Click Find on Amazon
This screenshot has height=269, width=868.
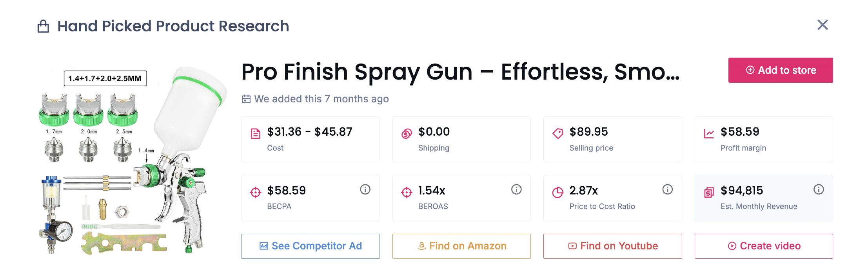click(x=461, y=246)
